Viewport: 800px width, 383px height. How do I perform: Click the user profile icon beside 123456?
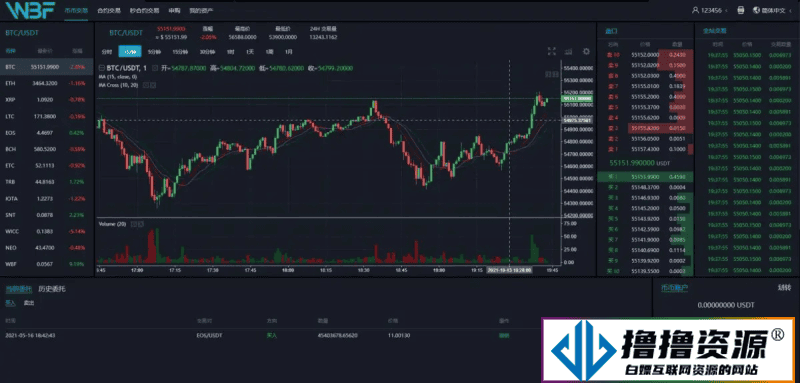click(695, 10)
